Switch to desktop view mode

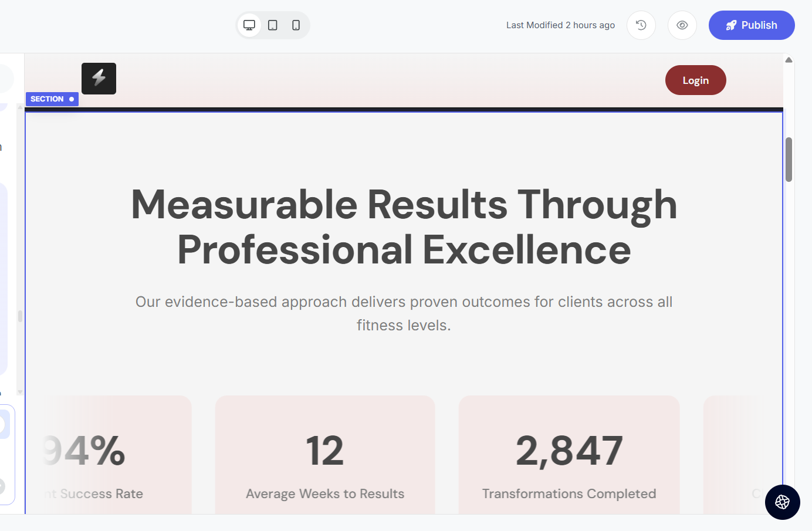click(x=249, y=25)
